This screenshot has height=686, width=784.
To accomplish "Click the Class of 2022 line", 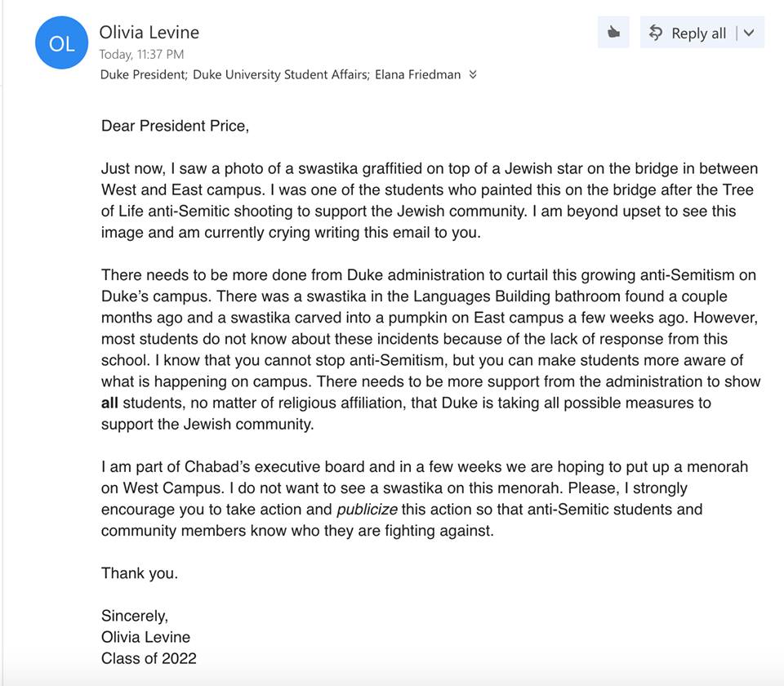I will pyautogui.click(x=149, y=658).
